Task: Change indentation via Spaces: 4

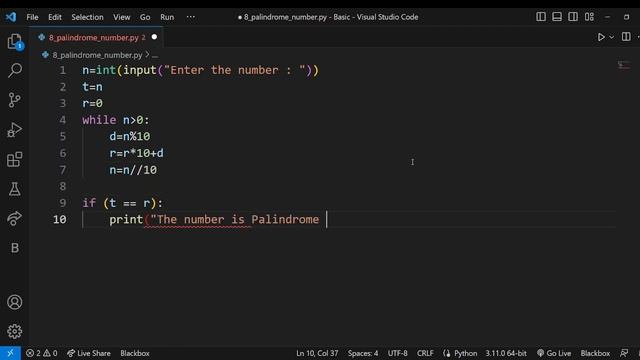Action: (x=362, y=353)
